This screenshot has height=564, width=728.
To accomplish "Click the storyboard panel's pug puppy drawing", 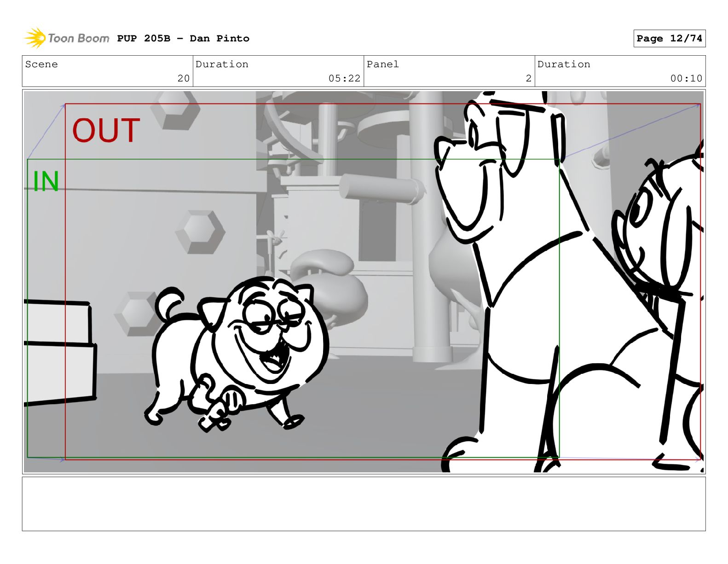I will tap(237, 354).
